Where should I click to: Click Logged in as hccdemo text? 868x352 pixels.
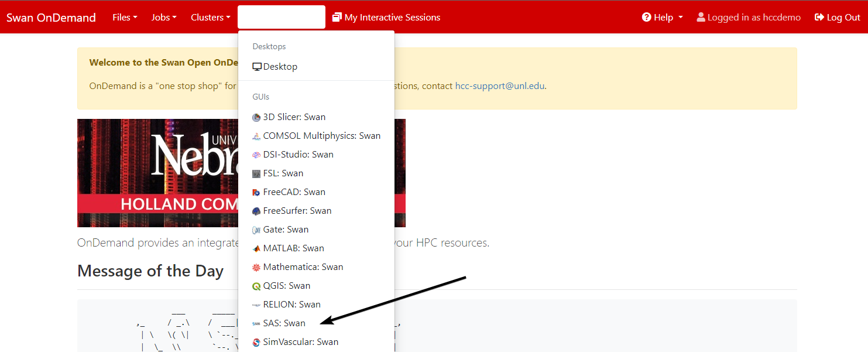(754, 18)
